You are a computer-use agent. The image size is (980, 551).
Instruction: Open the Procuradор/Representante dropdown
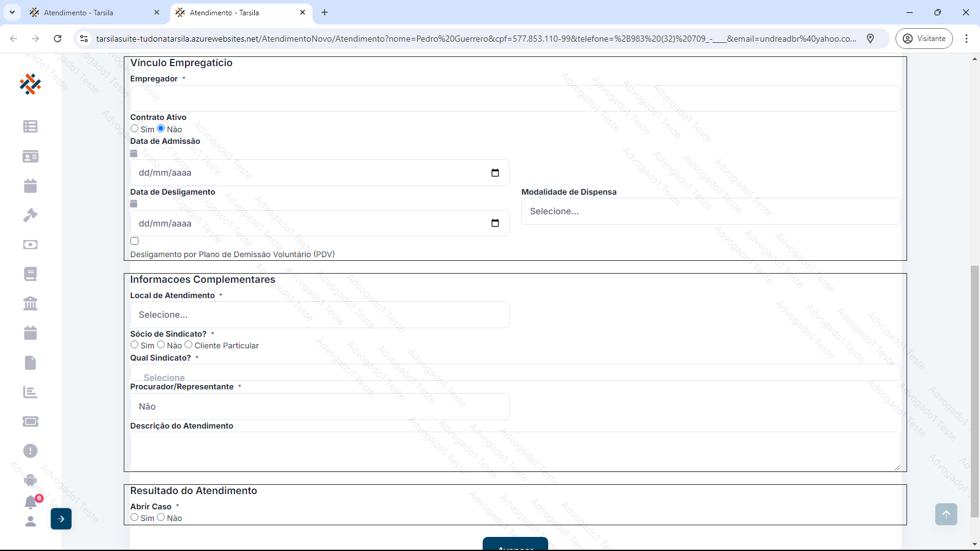[x=319, y=407]
